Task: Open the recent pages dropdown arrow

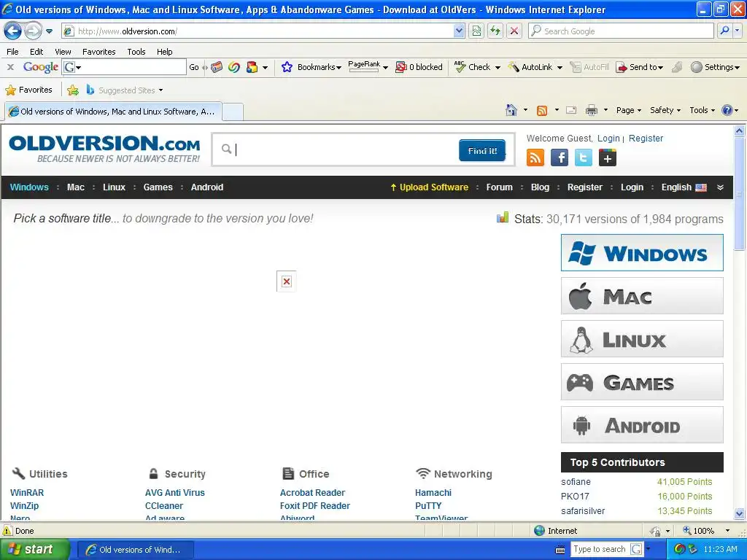Action: pos(49,31)
